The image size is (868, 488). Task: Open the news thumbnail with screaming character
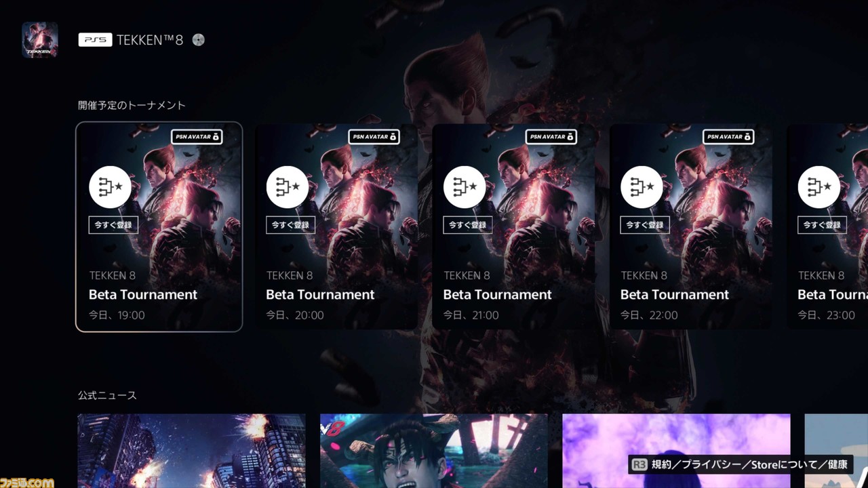(434, 451)
